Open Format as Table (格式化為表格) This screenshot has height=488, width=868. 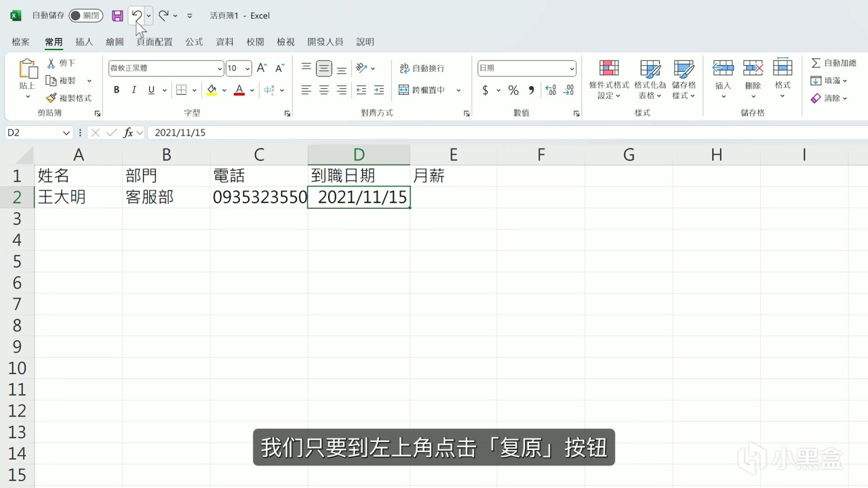tap(650, 79)
